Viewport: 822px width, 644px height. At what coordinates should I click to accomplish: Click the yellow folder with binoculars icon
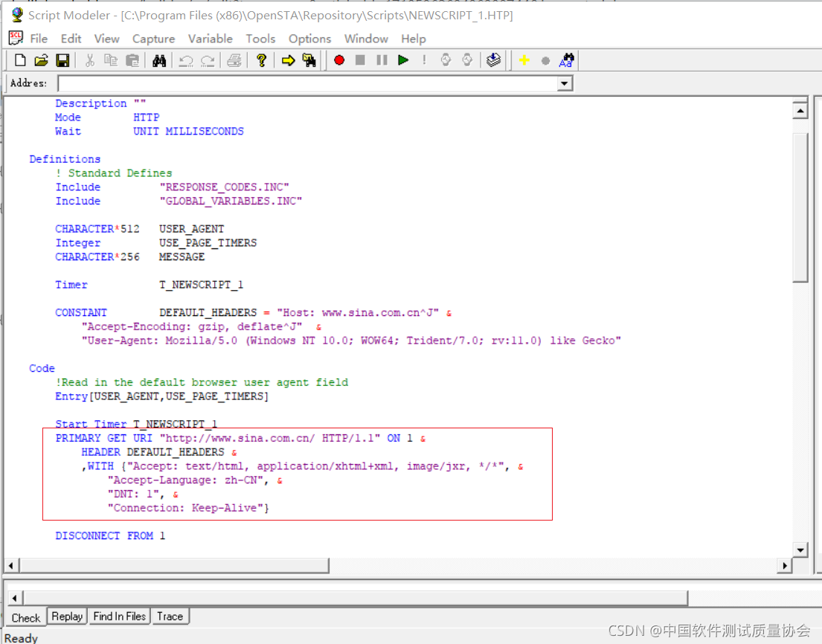309,60
